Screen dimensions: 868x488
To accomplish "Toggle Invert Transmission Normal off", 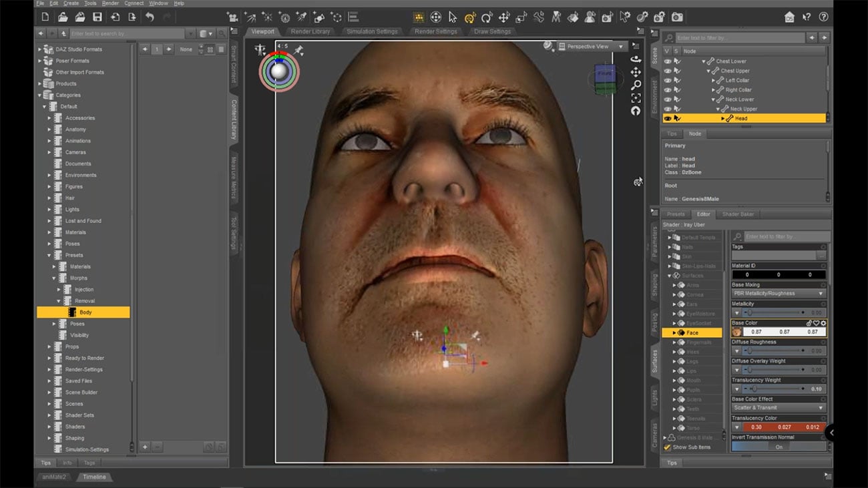I will coord(778,447).
